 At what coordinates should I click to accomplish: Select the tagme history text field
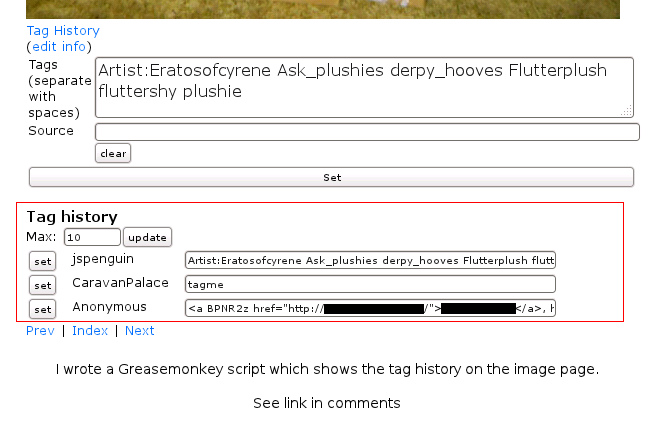[x=370, y=285]
